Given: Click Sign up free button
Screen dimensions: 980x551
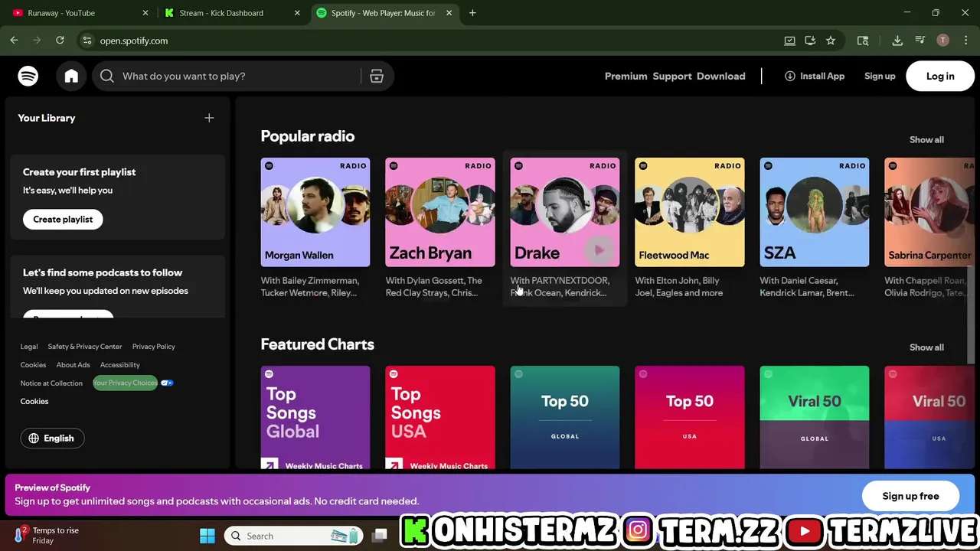Looking at the screenshot, I should click(910, 496).
